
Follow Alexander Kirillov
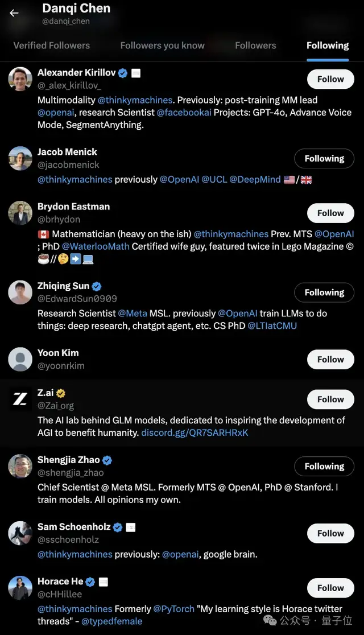point(330,80)
